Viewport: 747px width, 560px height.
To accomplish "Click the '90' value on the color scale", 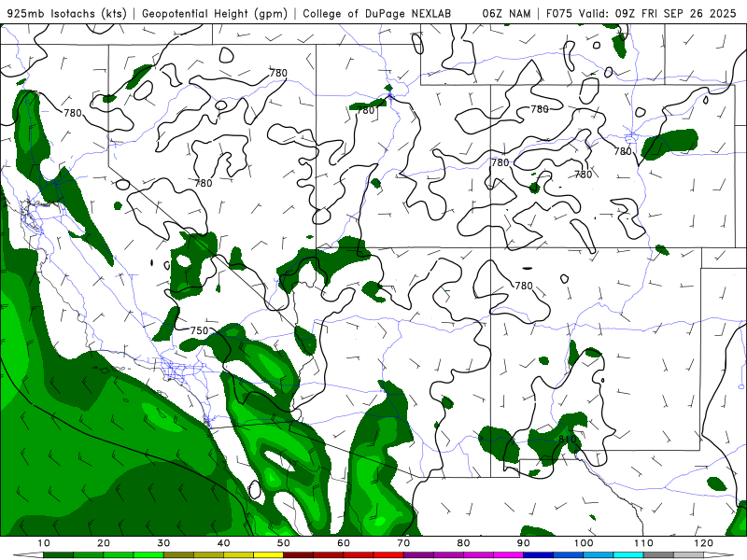I will pos(524,543).
